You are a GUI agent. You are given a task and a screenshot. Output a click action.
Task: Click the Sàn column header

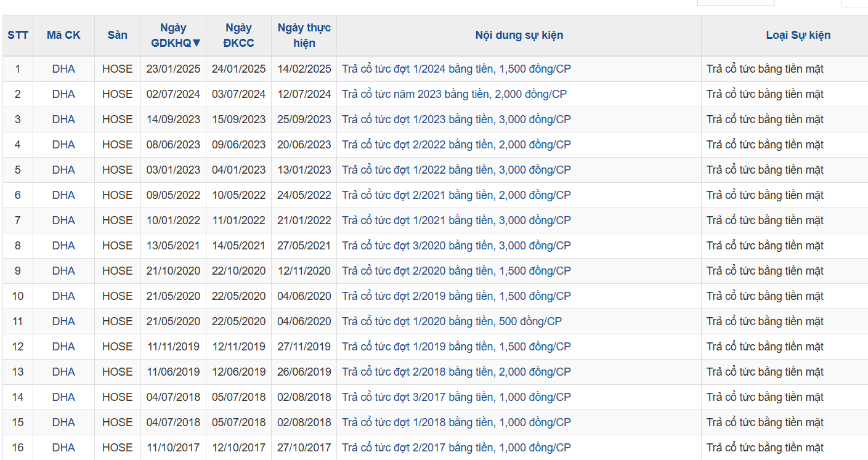(117, 35)
